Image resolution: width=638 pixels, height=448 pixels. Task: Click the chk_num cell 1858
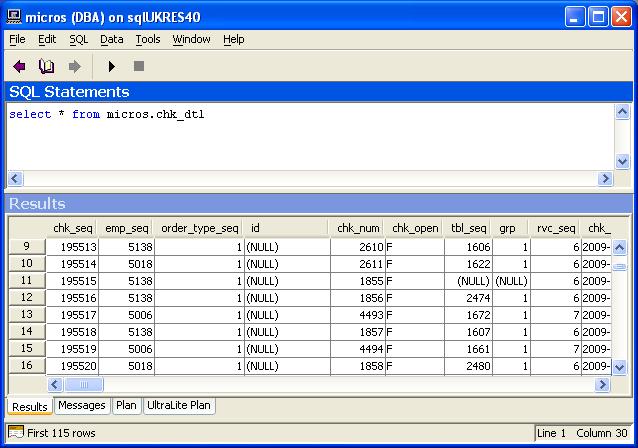(x=358, y=366)
